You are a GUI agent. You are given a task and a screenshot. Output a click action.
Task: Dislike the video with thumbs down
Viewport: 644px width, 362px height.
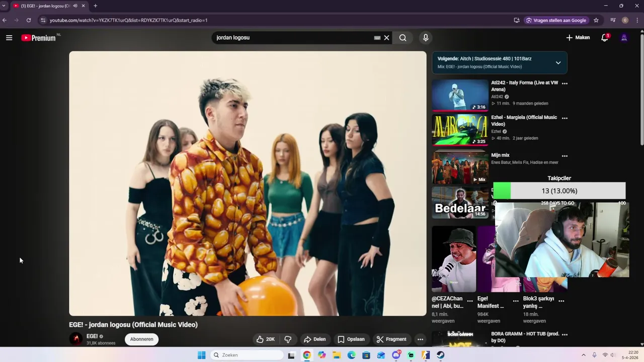click(x=288, y=339)
